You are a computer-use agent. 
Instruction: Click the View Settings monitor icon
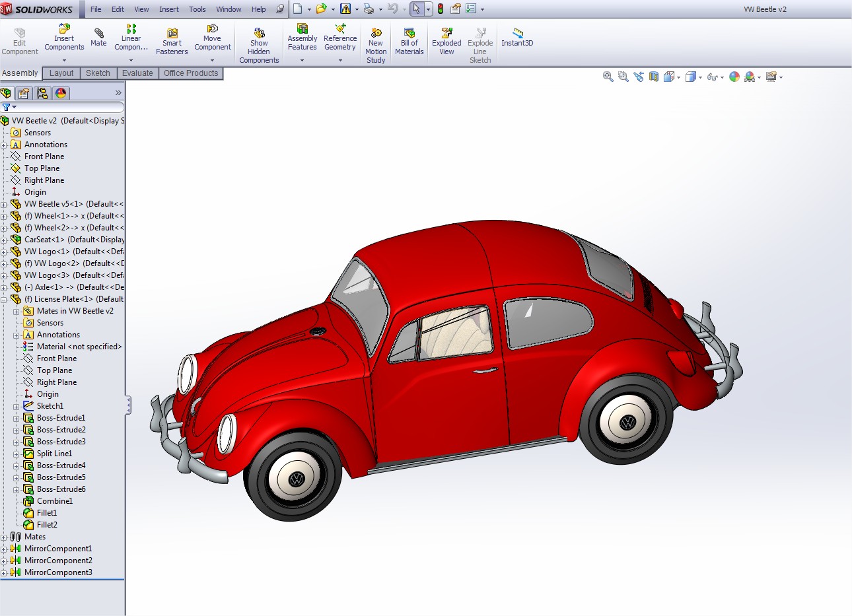click(771, 77)
